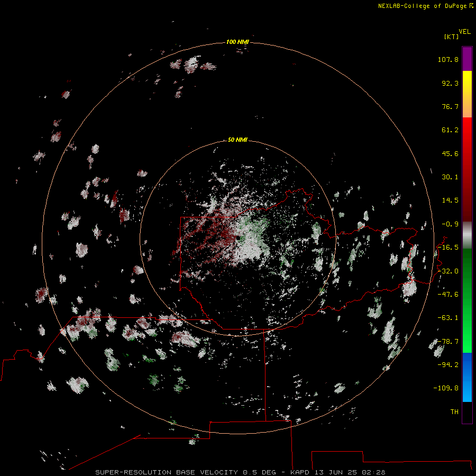Screen dimensions: 476x476
Task: Click the [KT] units label
Action: 452,36
